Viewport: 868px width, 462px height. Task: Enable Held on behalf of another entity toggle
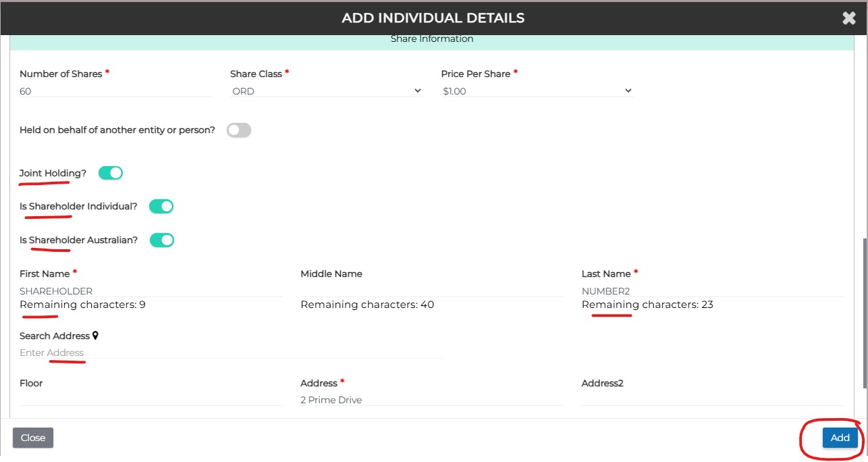pyautogui.click(x=239, y=130)
